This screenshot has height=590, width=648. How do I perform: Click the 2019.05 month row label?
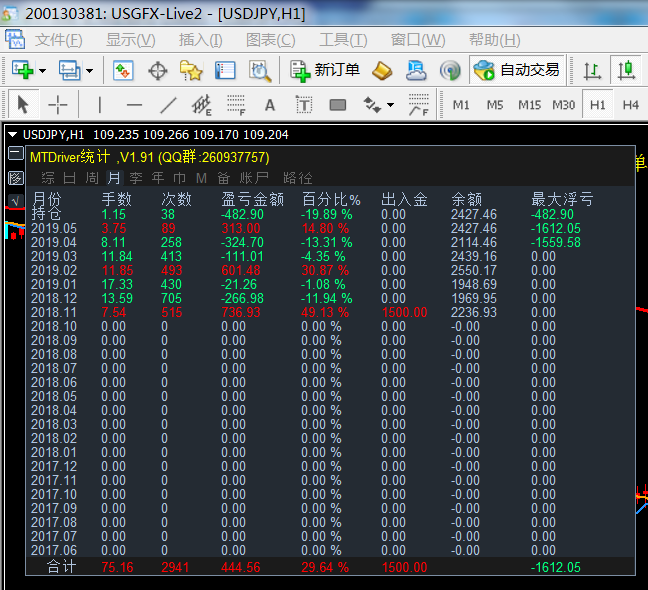(x=54, y=228)
